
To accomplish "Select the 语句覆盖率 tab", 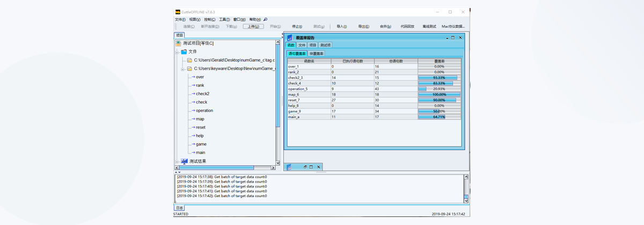I will click(297, 54).
